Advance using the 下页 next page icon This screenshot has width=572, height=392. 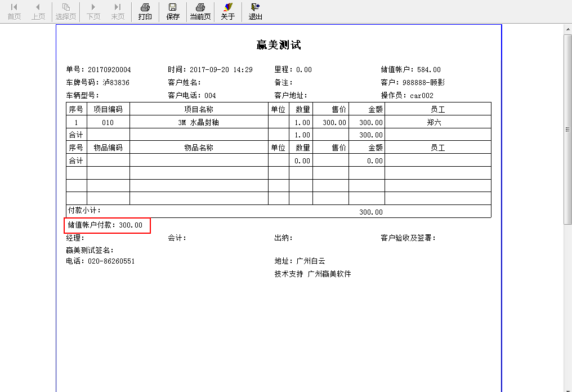pos(93,11)
